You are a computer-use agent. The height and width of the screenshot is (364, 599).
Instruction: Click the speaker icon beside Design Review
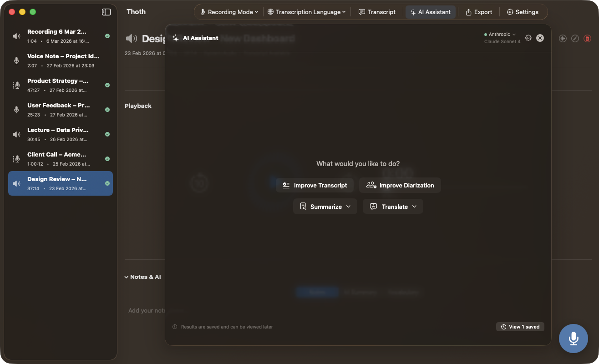click(131, 38)
